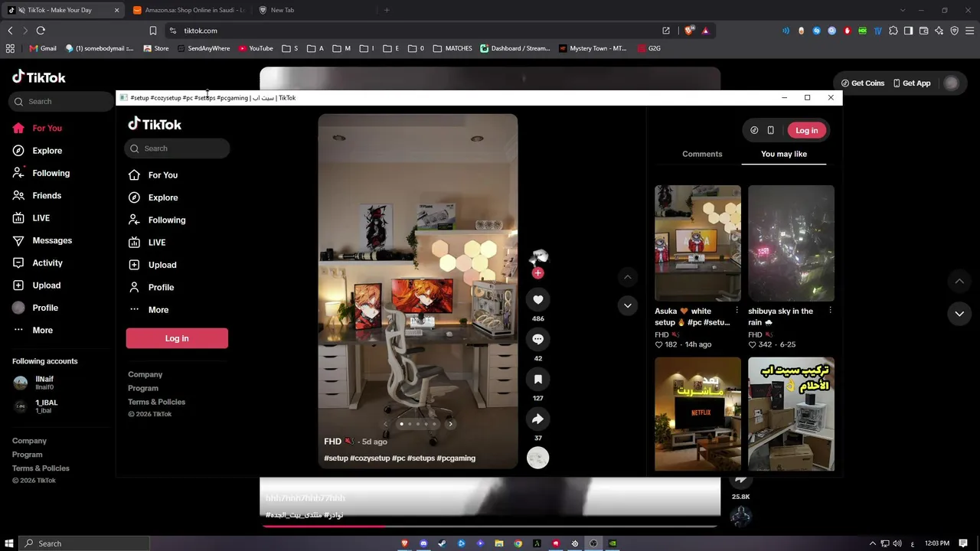Open comments via the speech bubble icon
The height and width of the screenshot is (551, 980).
click(x=537, y=340)
